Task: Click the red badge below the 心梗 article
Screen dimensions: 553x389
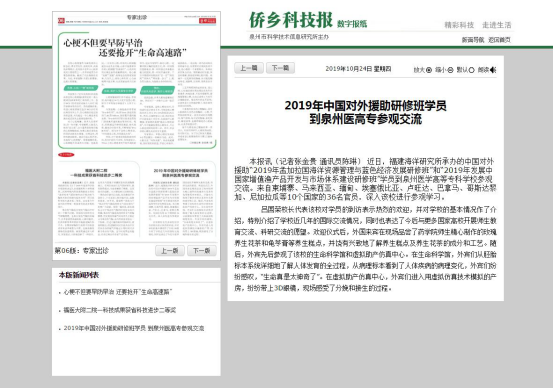Action: click(x=66, y=155)
